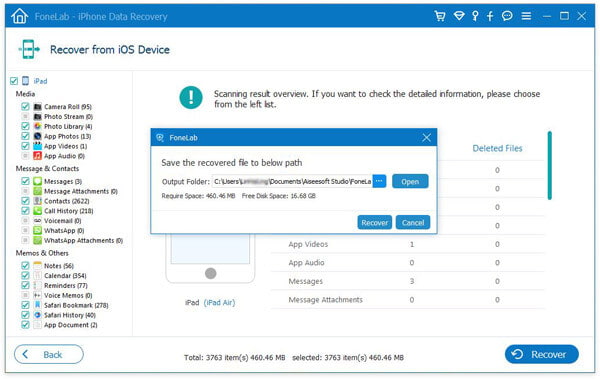This screenshot has width=600, height=379.
Task: Toggle the iPad device checkbox
Action: pos(14,81)
